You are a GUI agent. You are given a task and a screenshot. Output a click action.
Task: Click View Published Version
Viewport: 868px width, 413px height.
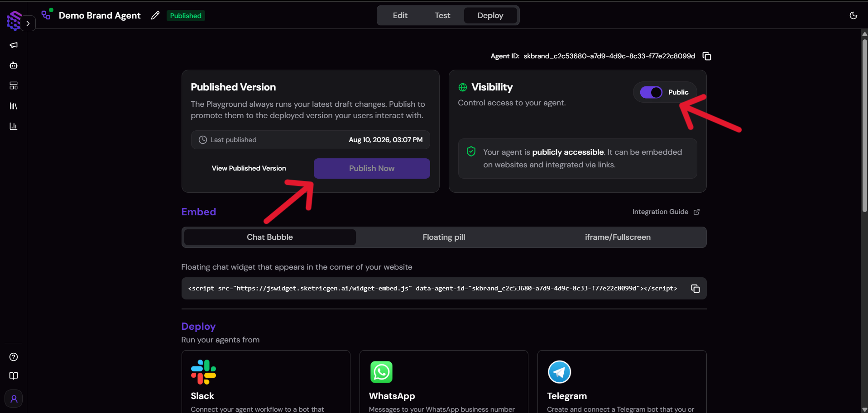pos(249,168)
